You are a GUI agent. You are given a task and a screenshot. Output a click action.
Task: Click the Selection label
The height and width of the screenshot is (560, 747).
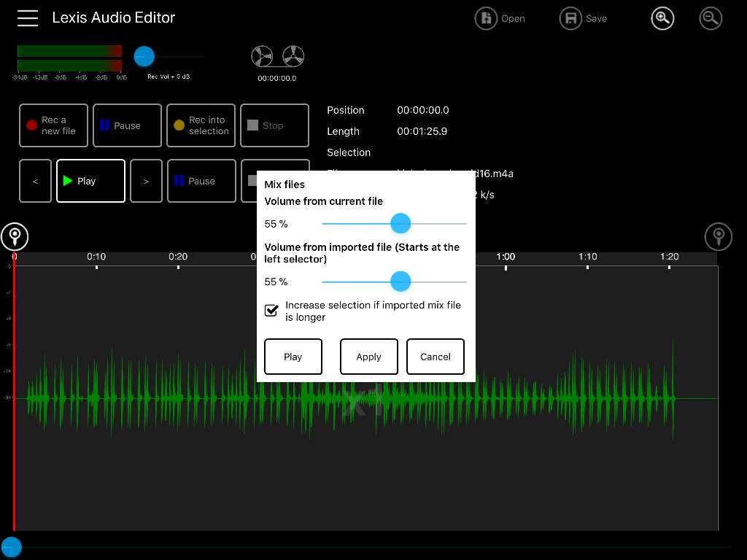point(349,152)
